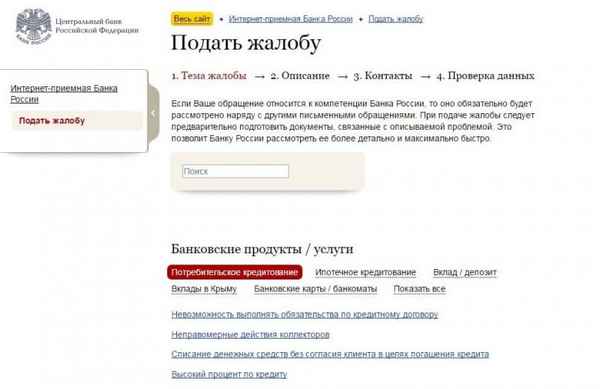Collapse the sidebar with the arrow handle
Screen dimensions: 600x389
[x=153, y=113]
